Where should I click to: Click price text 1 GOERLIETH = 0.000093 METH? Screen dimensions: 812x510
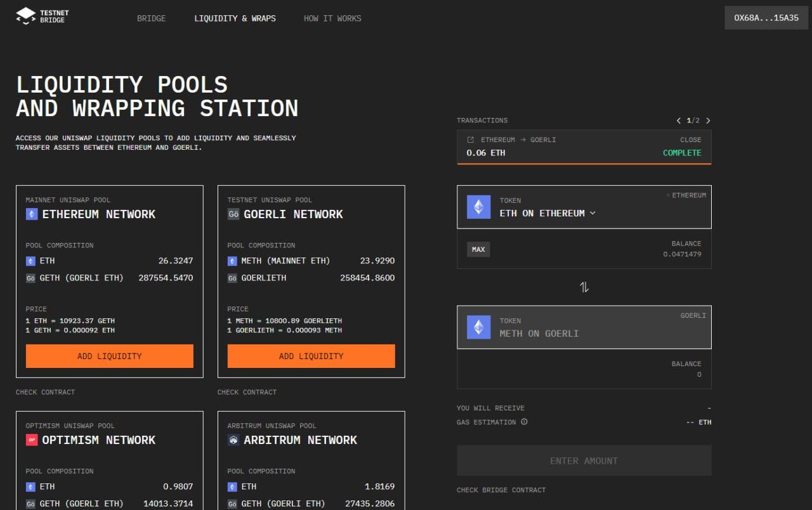285,330
